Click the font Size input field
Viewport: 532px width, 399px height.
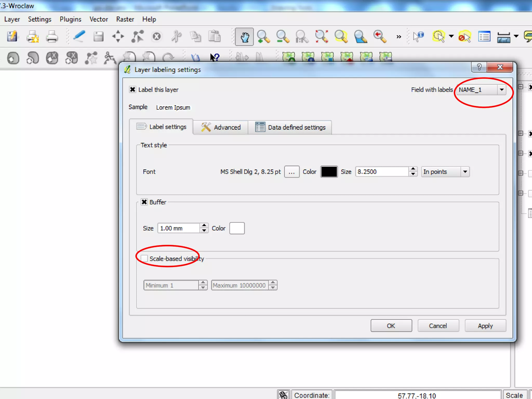click(x=381, y=172)
